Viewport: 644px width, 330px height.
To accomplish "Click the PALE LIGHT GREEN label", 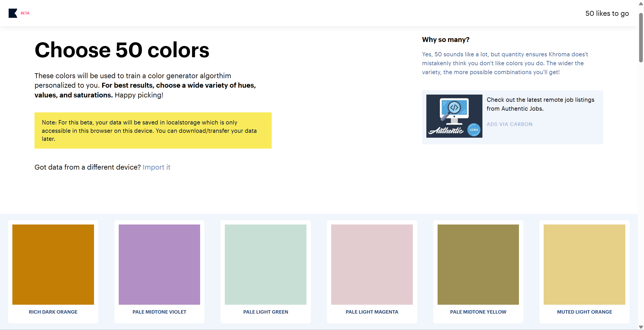I will (265, 312).
